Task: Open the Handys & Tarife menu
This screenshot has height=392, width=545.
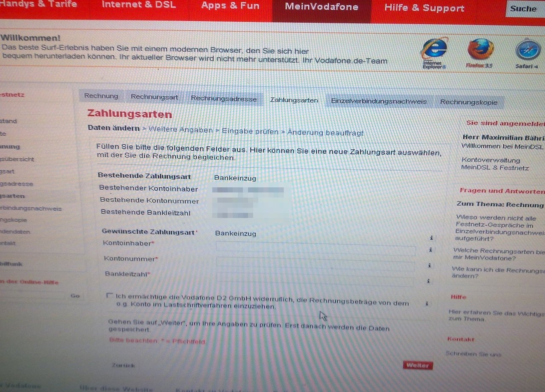Action: [39, 5]
